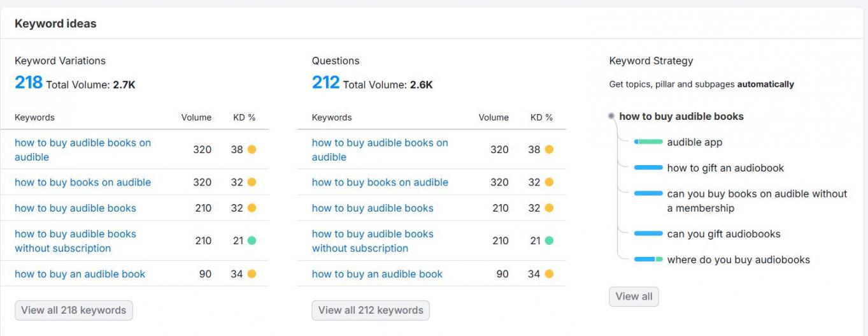Click the yellow KD dot beside 38 in Keyword Variations
The width and height of the screenshot is (868, 336).
click(252, 149)
